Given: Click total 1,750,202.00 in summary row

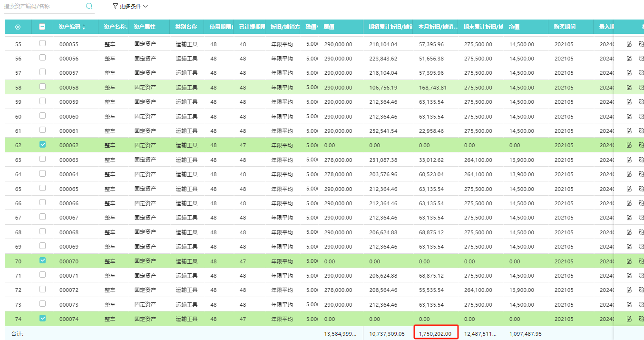Looking at the screenshot, I should (x=435, y=334).
